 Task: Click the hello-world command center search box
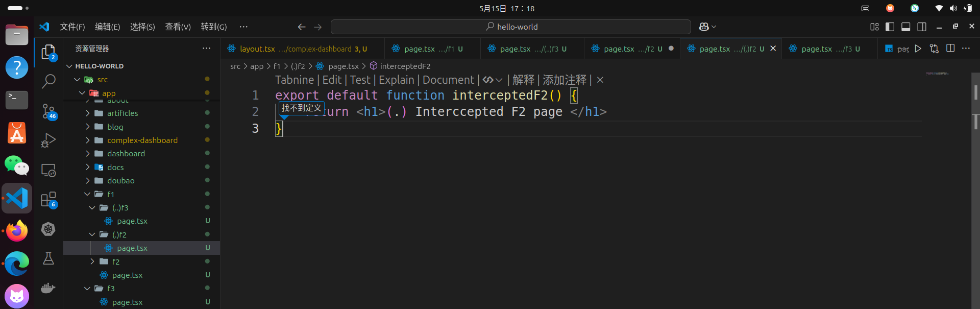[511, 27]
